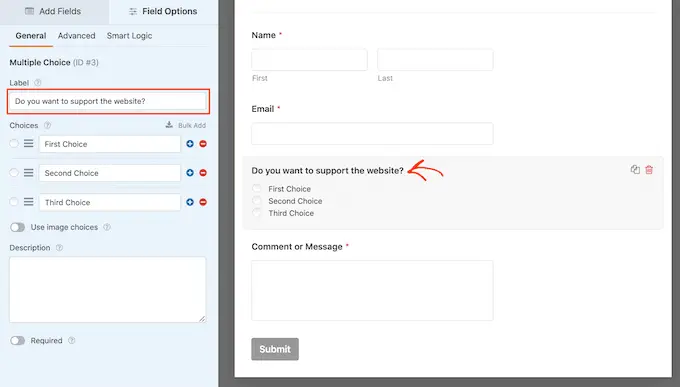Switch to the Smart Logic sub-tab
680x387 pixels.
129,36
